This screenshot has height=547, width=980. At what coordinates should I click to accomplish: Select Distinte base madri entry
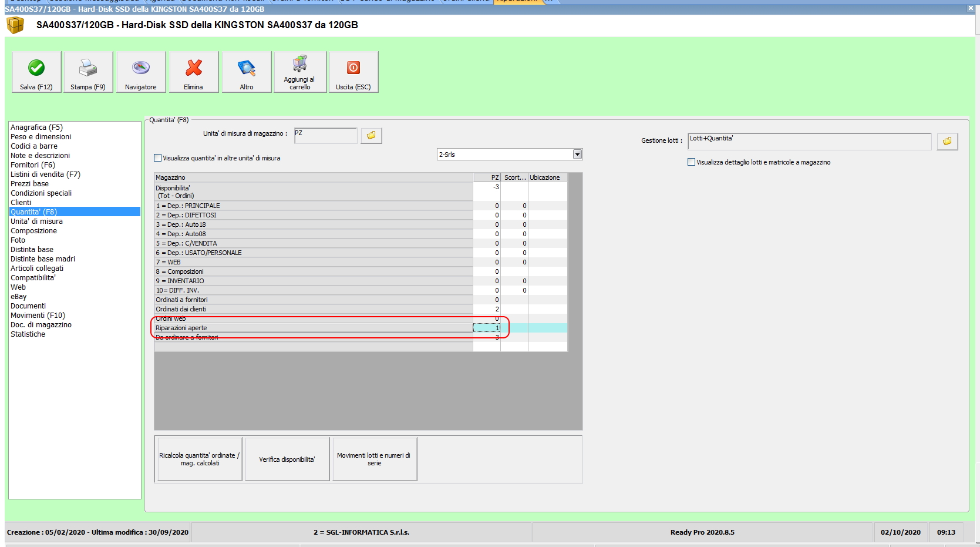pyautogui.click(x=43, y=259)
